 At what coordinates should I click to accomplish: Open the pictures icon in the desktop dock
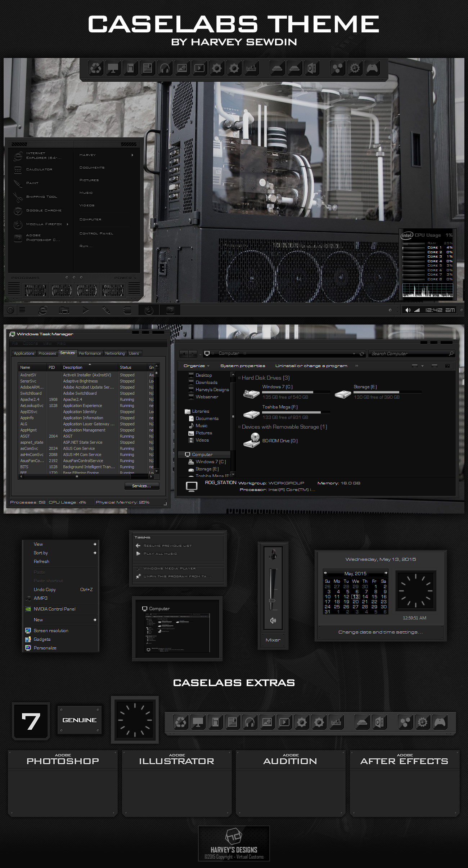(182, 68)
